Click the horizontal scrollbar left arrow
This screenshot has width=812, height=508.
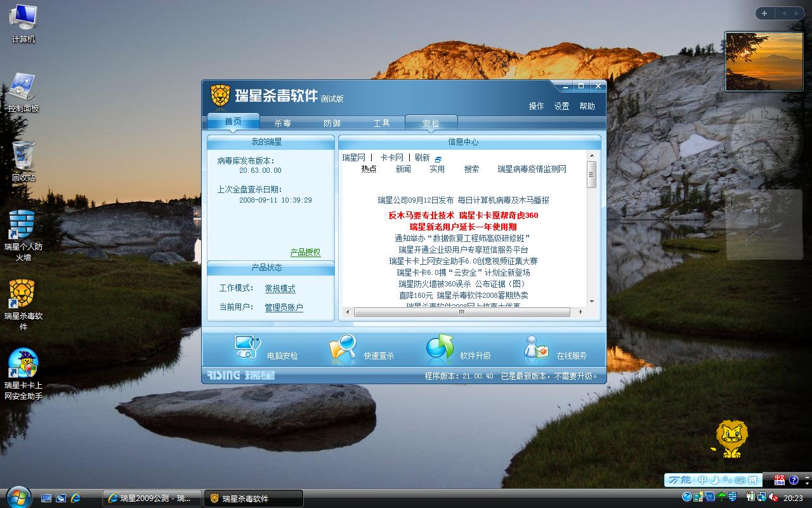347,312
